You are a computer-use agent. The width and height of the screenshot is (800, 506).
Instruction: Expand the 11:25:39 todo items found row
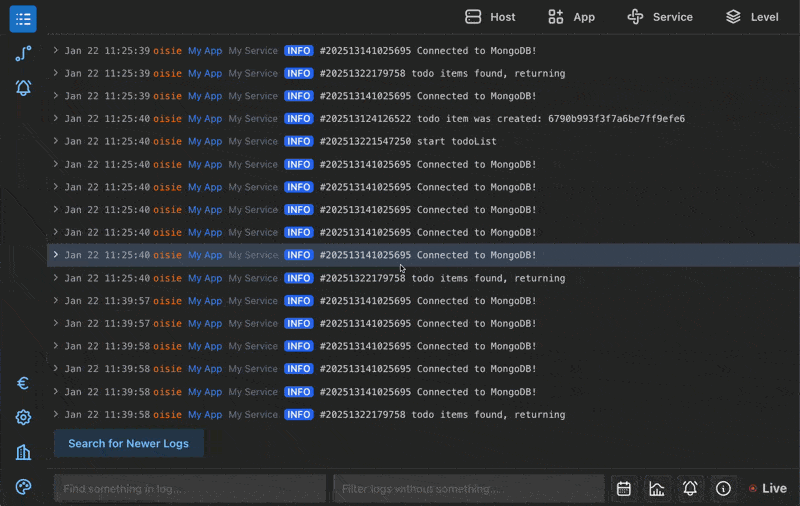tap(56, 73)
